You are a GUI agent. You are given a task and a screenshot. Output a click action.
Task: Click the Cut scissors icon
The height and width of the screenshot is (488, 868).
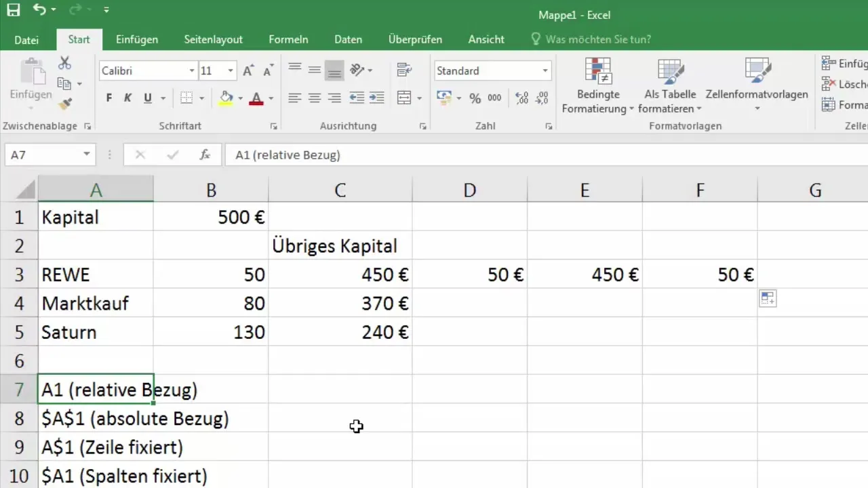click(64, 63)
